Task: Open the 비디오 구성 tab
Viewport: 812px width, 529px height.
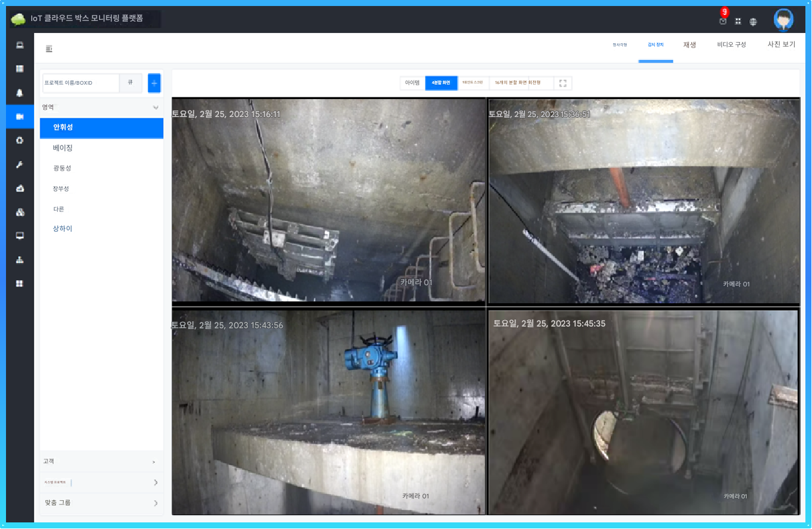Action: (x=732, y=45)
